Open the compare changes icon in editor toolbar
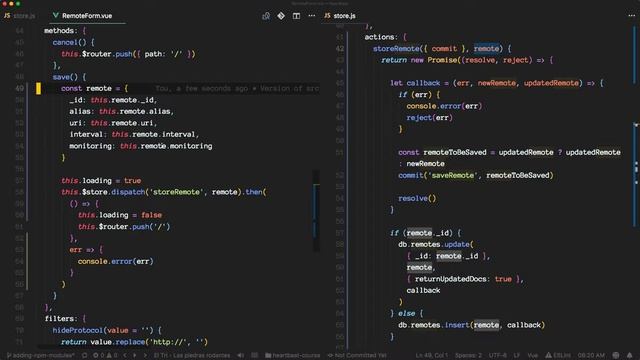Viewport: 640px width, 360px height. (266, 16)
